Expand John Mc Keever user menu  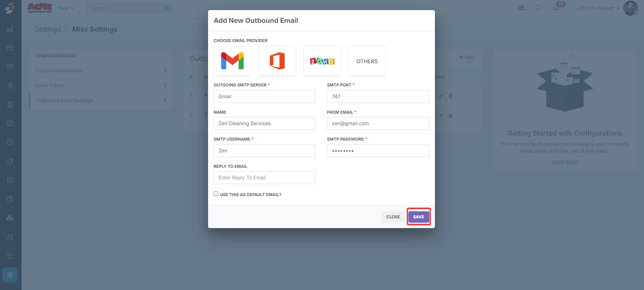(x=598, y=8)
